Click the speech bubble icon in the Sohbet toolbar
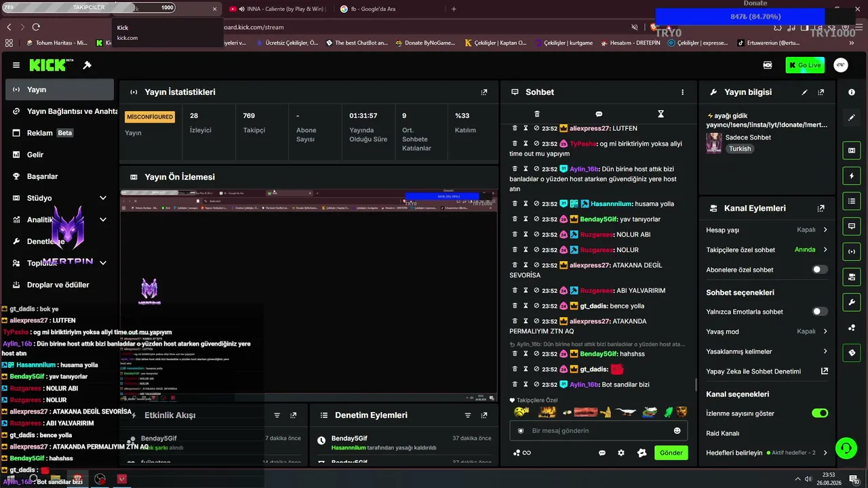The image size is (868, 488). (x=599, y=114)
